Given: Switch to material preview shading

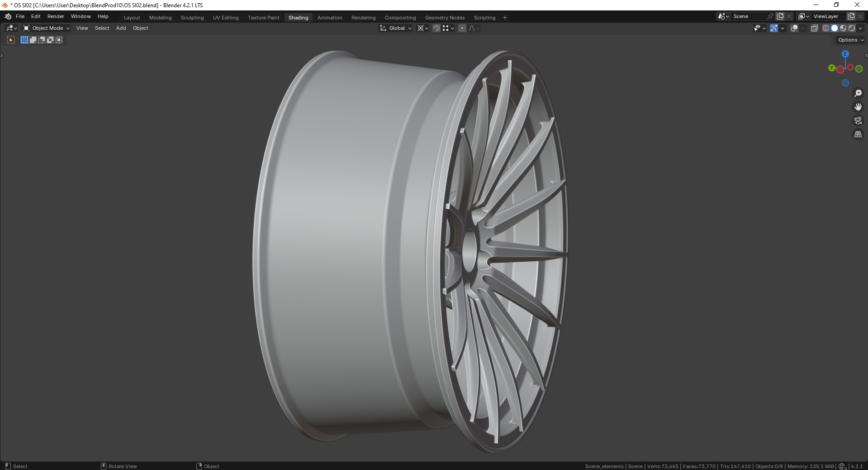Looking at the screenshot, I should click(x=843, y=28).
